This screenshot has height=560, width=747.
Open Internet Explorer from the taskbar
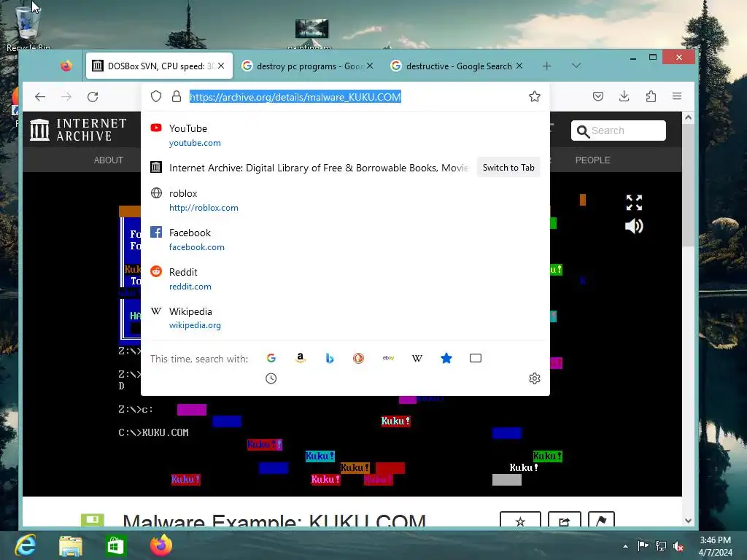[26, 545]
